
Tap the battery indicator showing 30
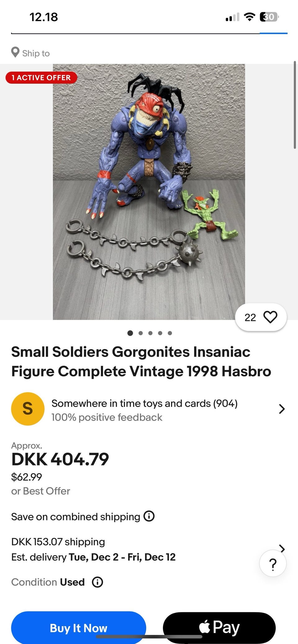point(269,17)
